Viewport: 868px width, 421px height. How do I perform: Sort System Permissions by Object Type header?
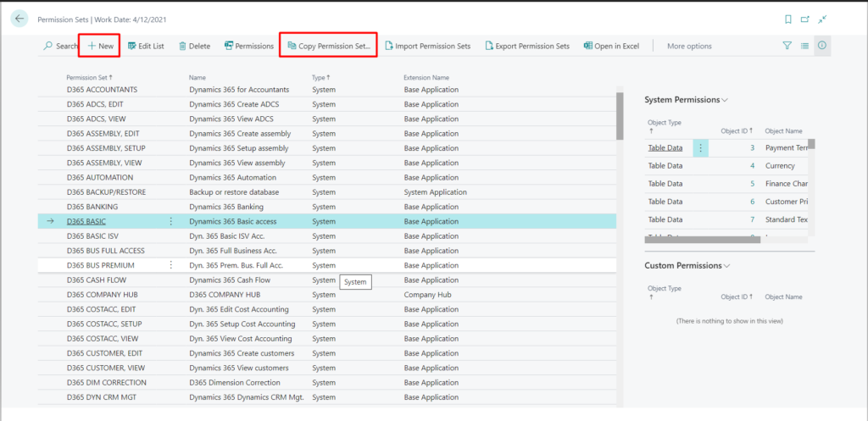tap(665, 127)
